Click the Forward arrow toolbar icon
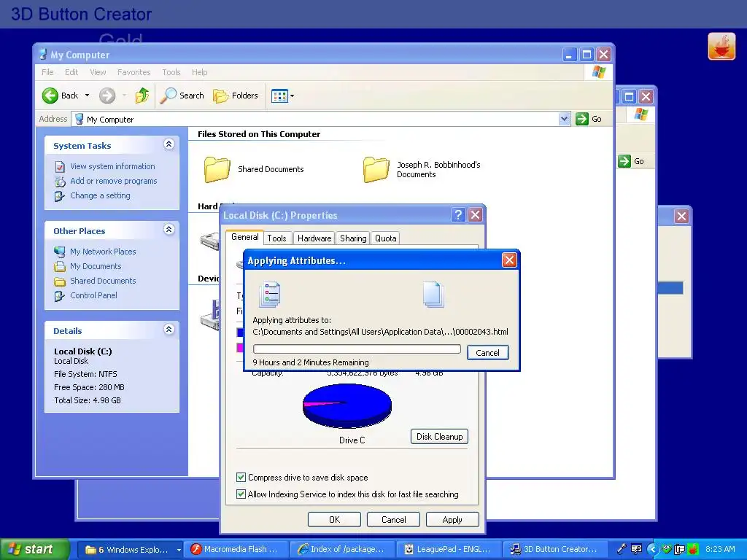747x560 pixels. pos(107,96)
